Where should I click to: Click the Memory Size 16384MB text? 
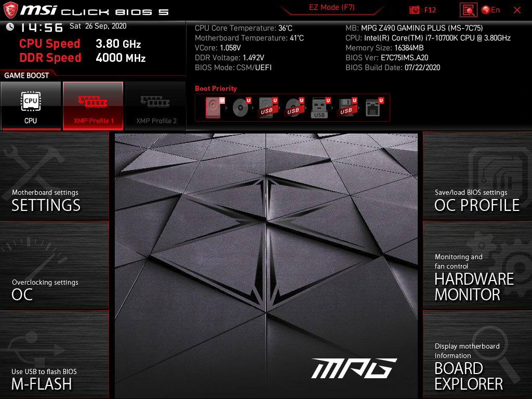coord(384,48)
